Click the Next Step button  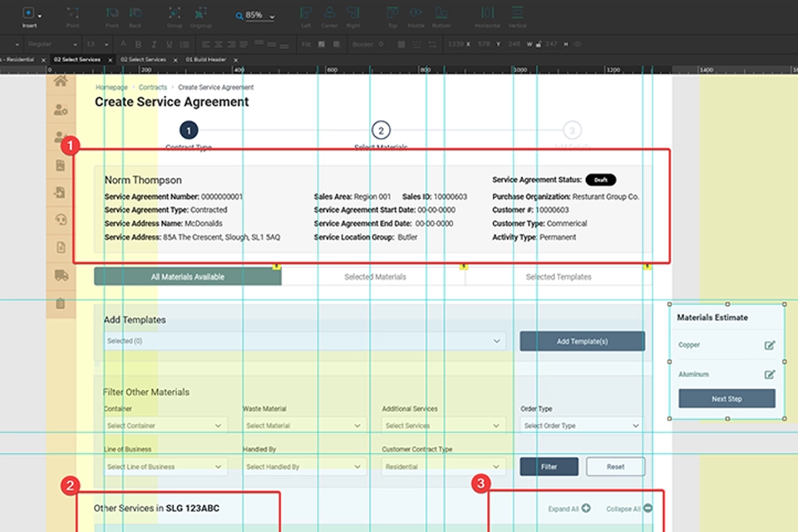pyautogui.click(x=727, y=399)
